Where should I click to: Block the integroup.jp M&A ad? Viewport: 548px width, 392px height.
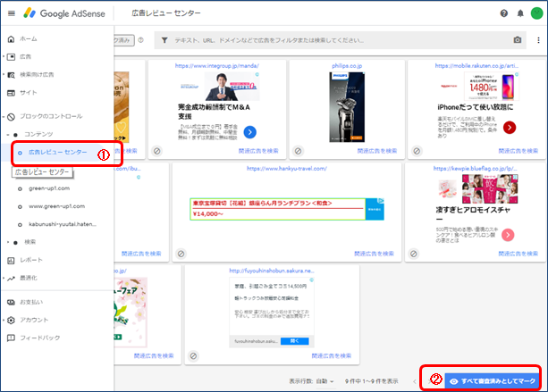[157, 151]
